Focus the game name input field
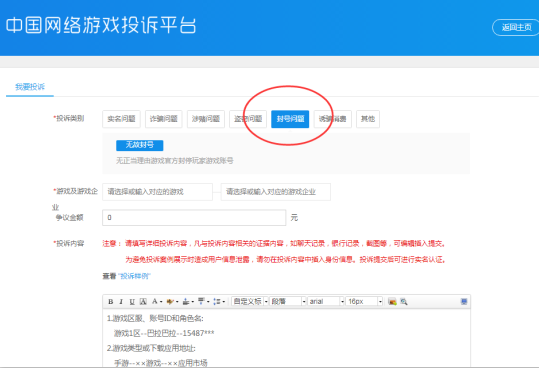This screenshot has width=539, height=368. click(x=157, y=192)
